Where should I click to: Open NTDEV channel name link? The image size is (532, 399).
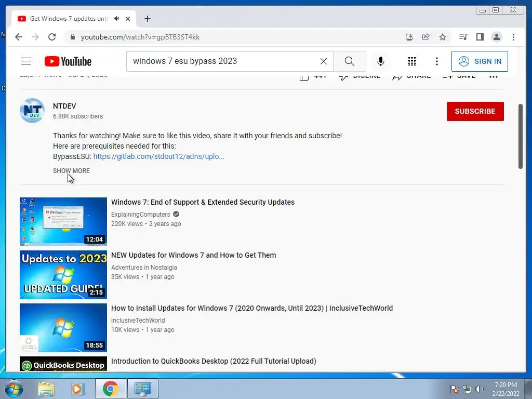coord(64,106)
